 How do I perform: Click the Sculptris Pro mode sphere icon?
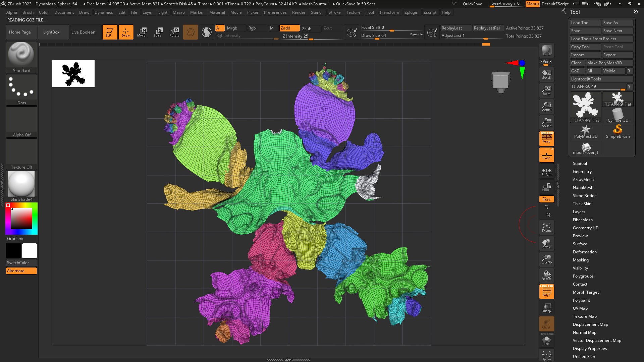[190, 32]
